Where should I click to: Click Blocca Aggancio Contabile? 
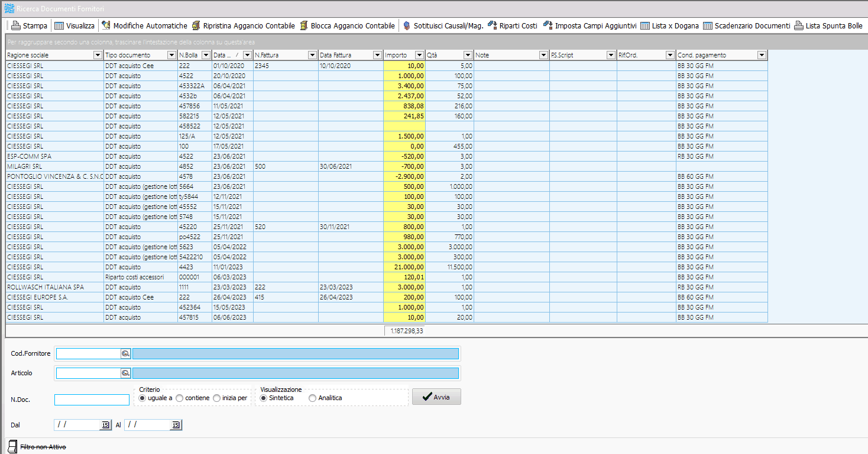point(347,26)
